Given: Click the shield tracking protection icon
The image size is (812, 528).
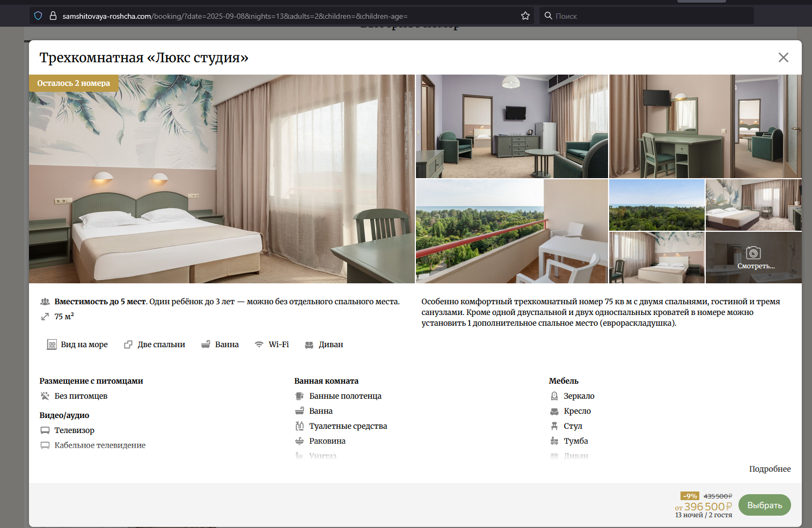Looking at the screenshot, I should pos(38,16).
